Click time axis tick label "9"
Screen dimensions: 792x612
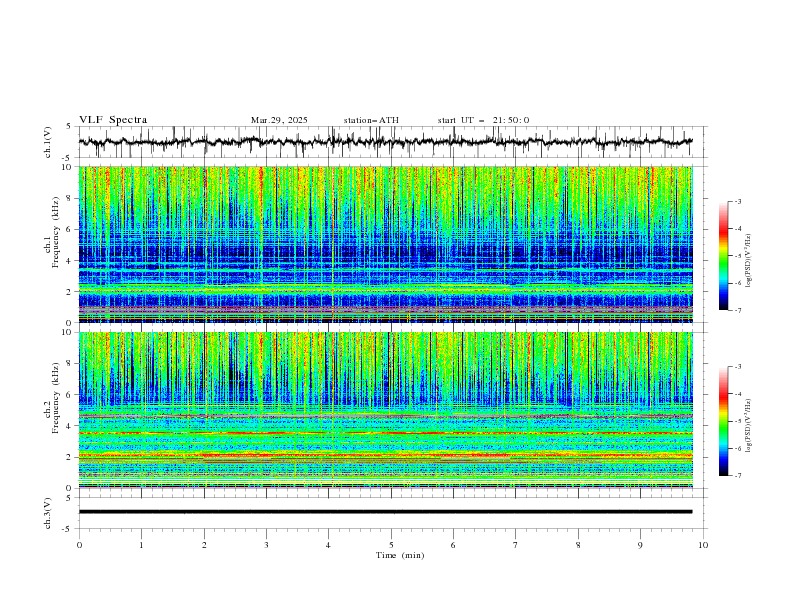[x=640, y=545]
